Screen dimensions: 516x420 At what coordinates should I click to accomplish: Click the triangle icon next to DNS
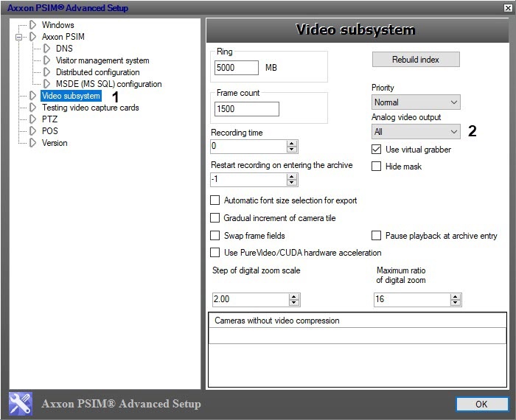click(x=46, y=49)
